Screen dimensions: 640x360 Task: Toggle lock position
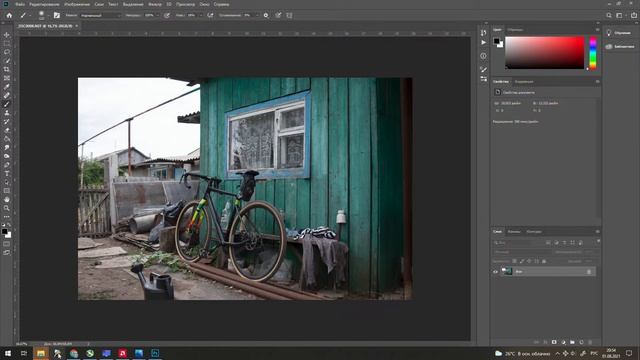(529, 261)
